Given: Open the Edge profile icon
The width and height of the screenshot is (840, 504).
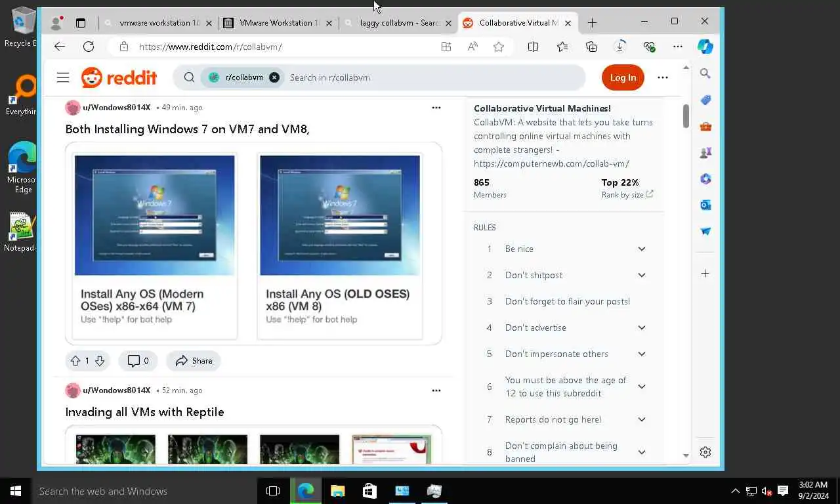Looking at the screenshot, I should pos(56,23).
